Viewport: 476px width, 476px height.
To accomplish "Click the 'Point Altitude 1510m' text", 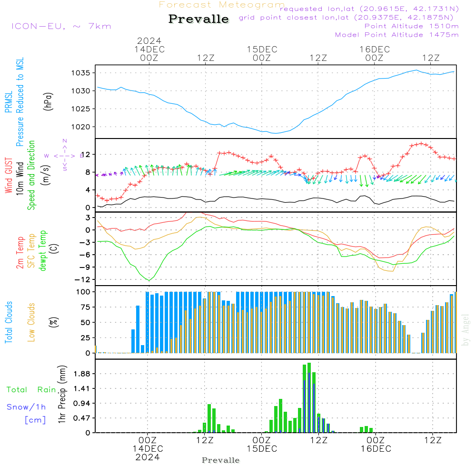I will [411, 26].
